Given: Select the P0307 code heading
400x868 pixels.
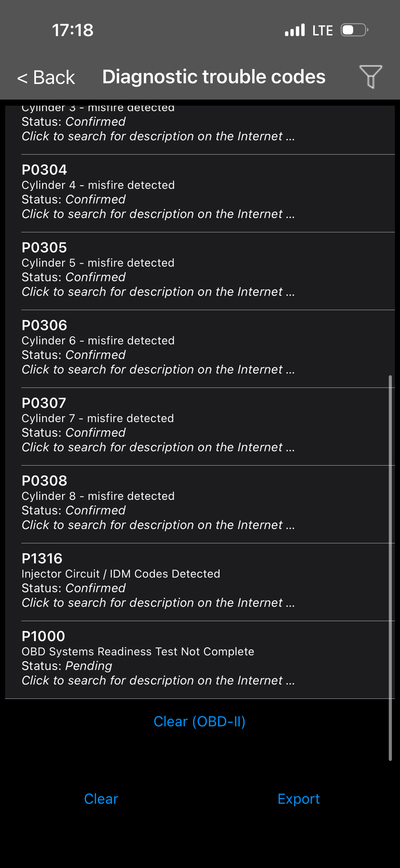Looking at the screenshot, I should click(x=44, y=403).
